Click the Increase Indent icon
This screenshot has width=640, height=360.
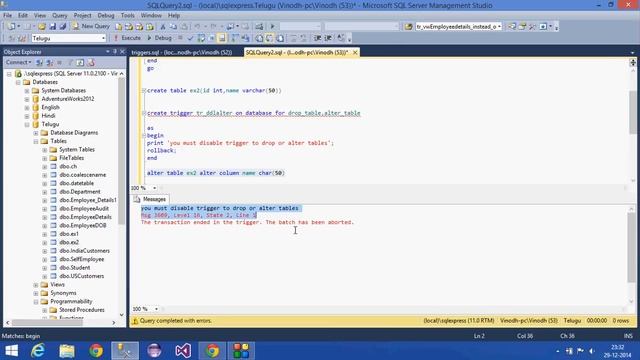(328, 38)
